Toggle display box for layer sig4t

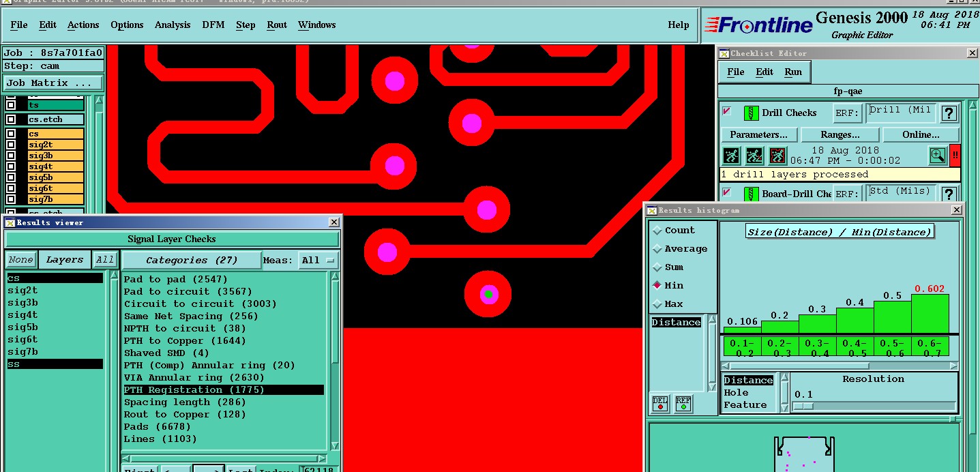coord(11,166)
